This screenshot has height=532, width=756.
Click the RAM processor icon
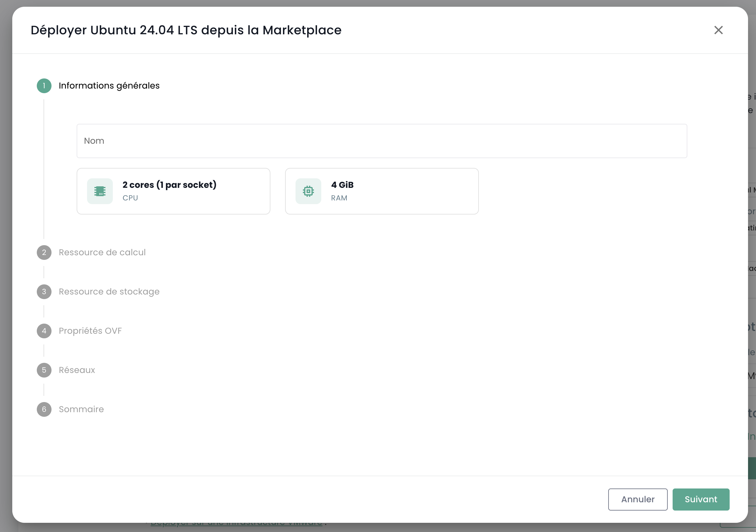[x=308, y=191]
